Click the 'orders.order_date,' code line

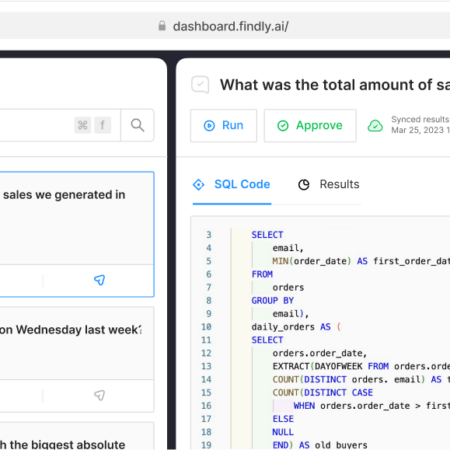(x=319, y=353)
